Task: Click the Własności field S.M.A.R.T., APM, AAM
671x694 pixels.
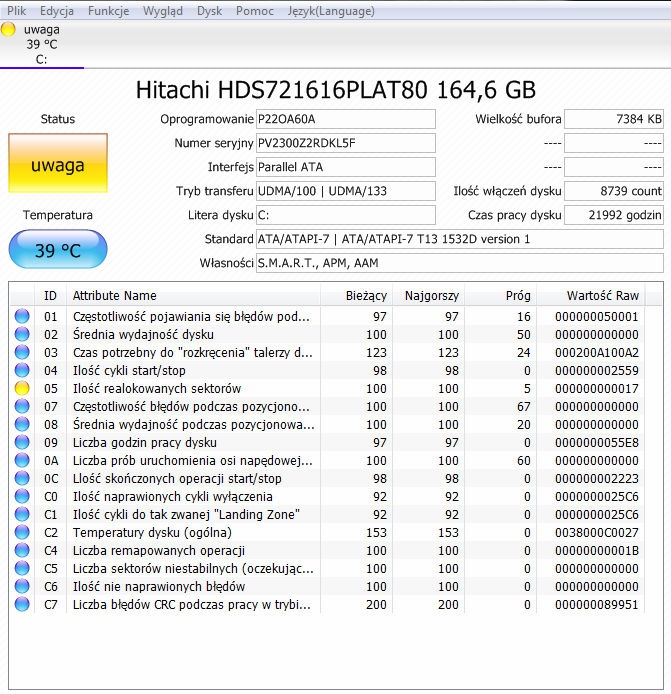Action: [x=460, y=263]
